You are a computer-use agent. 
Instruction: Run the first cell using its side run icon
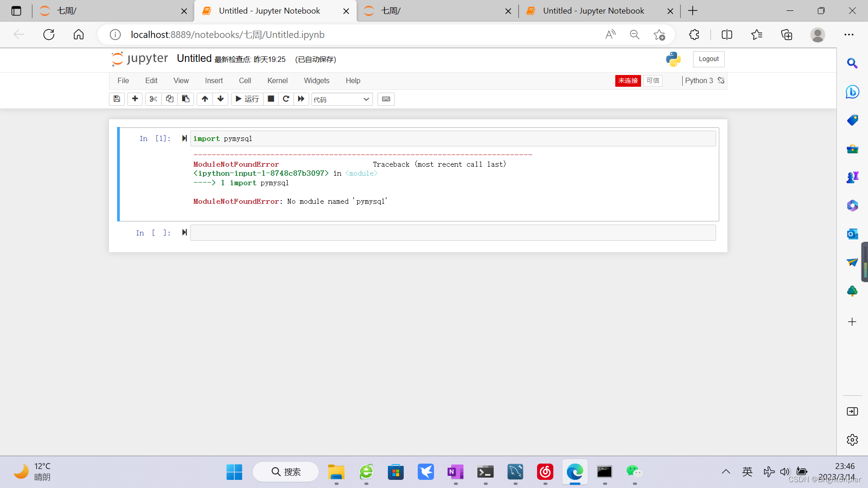click(x=184, y=138)
